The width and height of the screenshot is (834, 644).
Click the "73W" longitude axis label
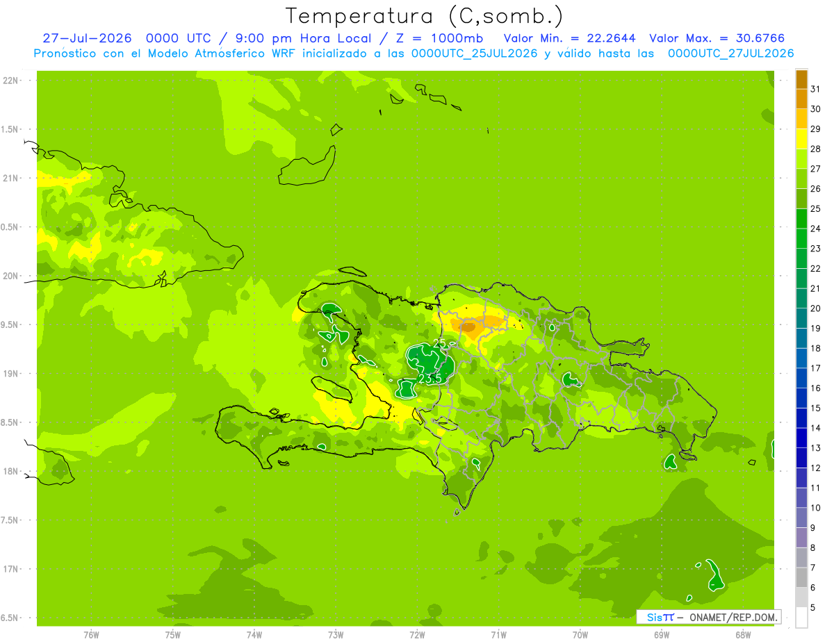tap(336, 635)
